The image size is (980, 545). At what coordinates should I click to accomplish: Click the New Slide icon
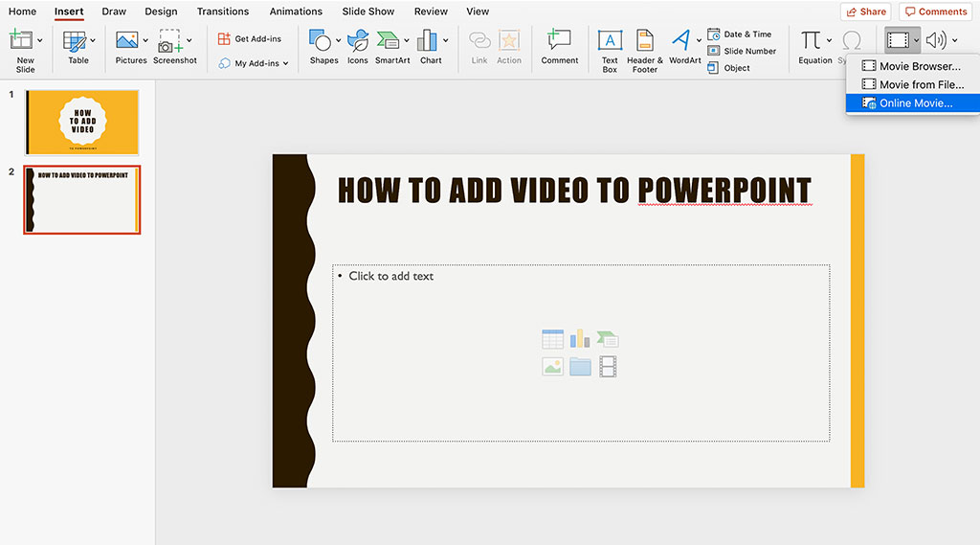[x=21, y=40]
